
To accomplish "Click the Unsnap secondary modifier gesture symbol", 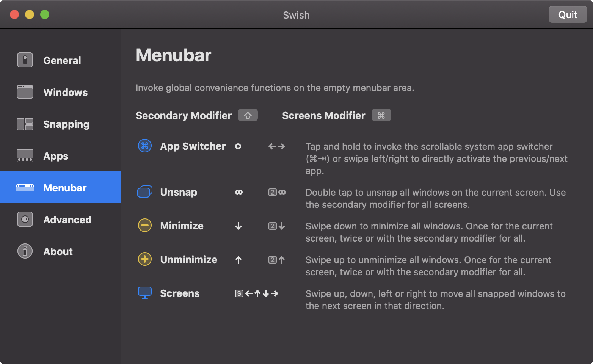I will [x=277, y=192].
